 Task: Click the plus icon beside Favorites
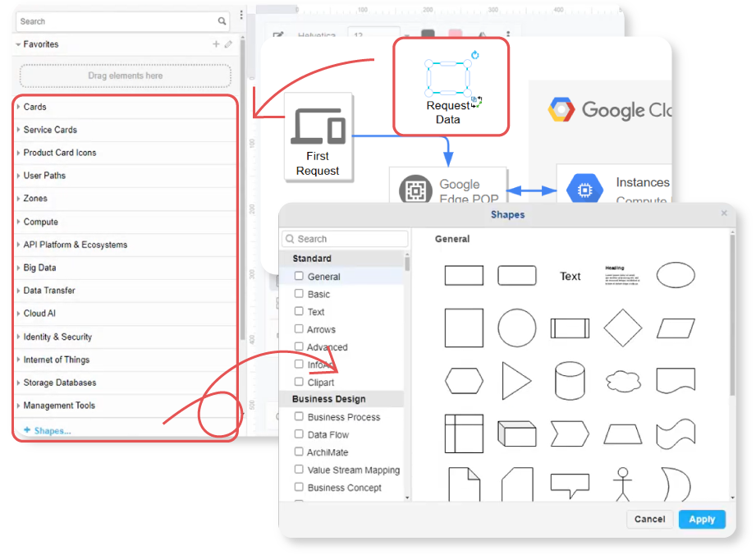[215, 44]
